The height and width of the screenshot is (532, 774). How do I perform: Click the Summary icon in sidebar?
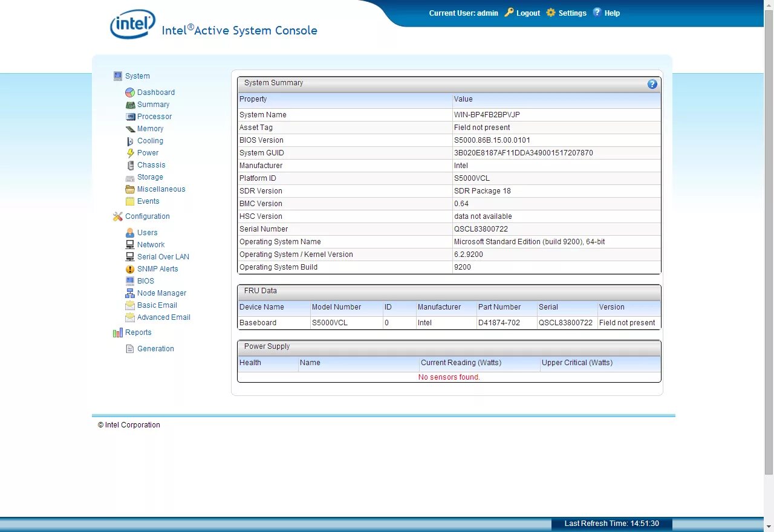click(x=130, y=105)
